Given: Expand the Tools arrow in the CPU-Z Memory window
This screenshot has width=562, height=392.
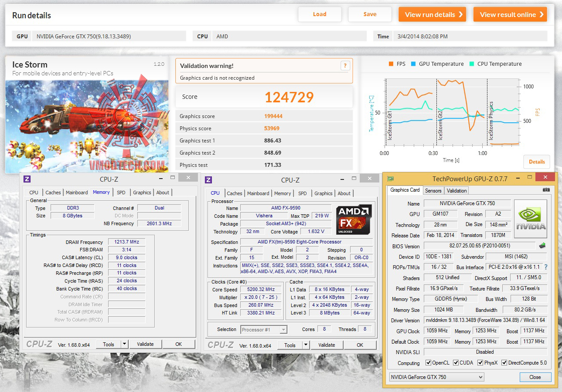Looking at the screenshot, I should (x=124, y=344).
